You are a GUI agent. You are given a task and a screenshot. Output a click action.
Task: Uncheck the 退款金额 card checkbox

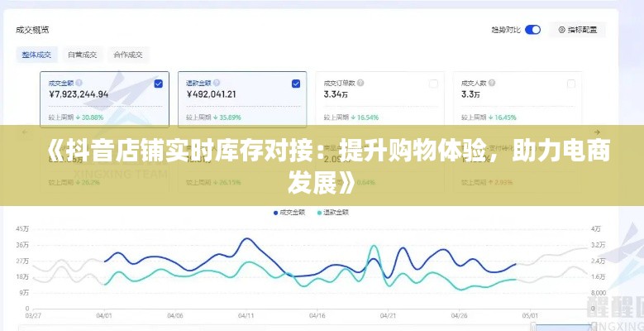[x=296, y=84]
